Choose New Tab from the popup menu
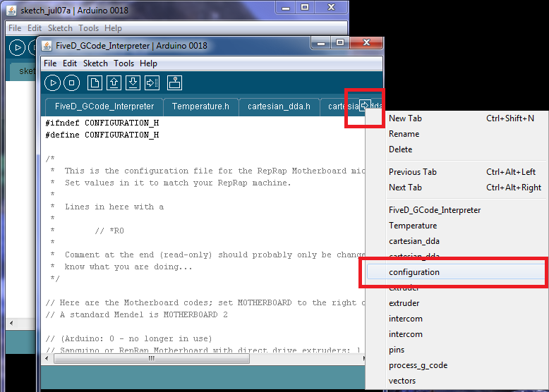549x392 pixels. click(x=405, y=118)
